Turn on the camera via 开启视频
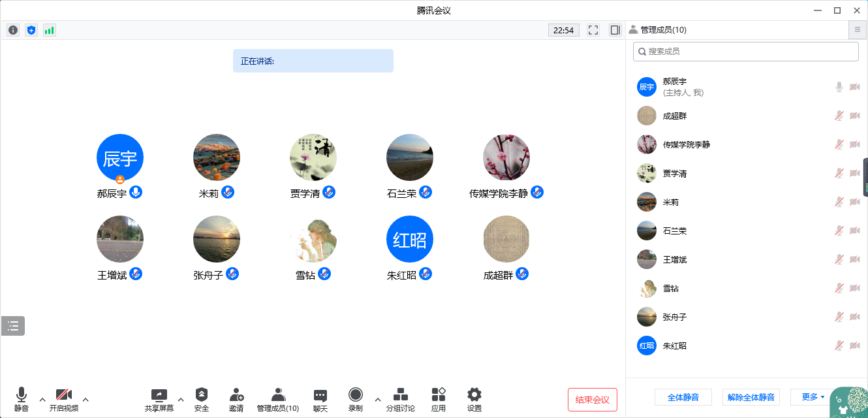868x418 pixels. (x=64, y=400)
